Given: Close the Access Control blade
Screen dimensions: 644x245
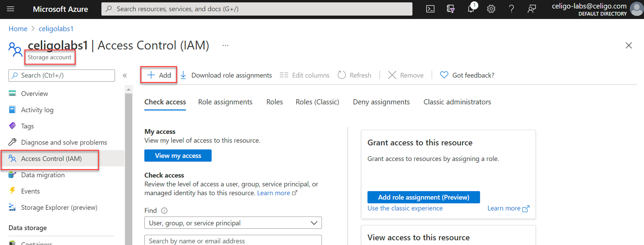Looking at the screenshot, I should point(629,46).
